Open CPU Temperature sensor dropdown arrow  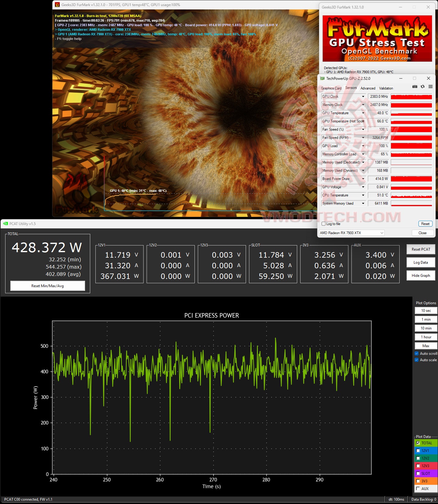coord(363,195)
